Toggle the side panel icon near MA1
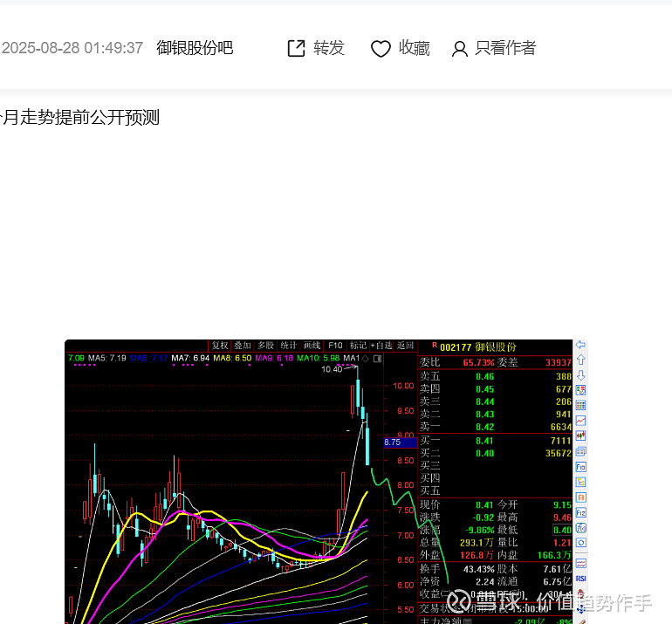Image resolution: width=672 pixels, height=624 pixels. coord(377,359)
